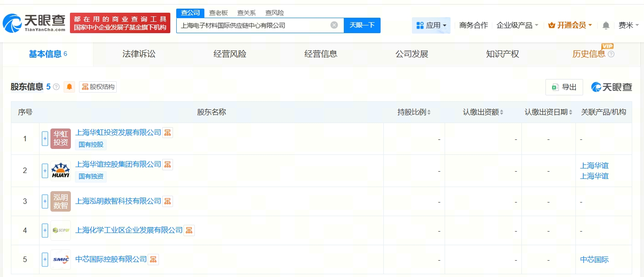Expand row 5 中芯国际控股 plus button

tap(45, 259)
